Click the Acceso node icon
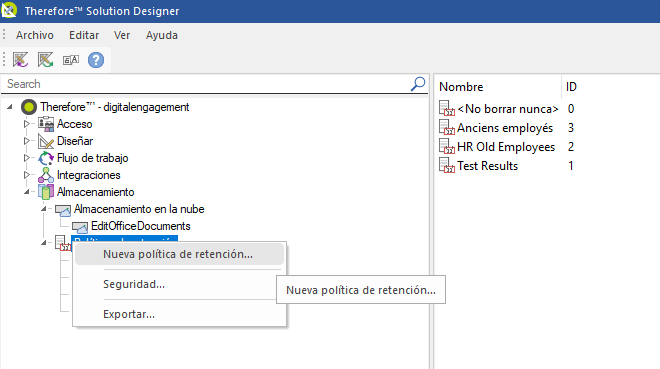Viewport: 660px width, 369px height. click(x=46, y=124)
